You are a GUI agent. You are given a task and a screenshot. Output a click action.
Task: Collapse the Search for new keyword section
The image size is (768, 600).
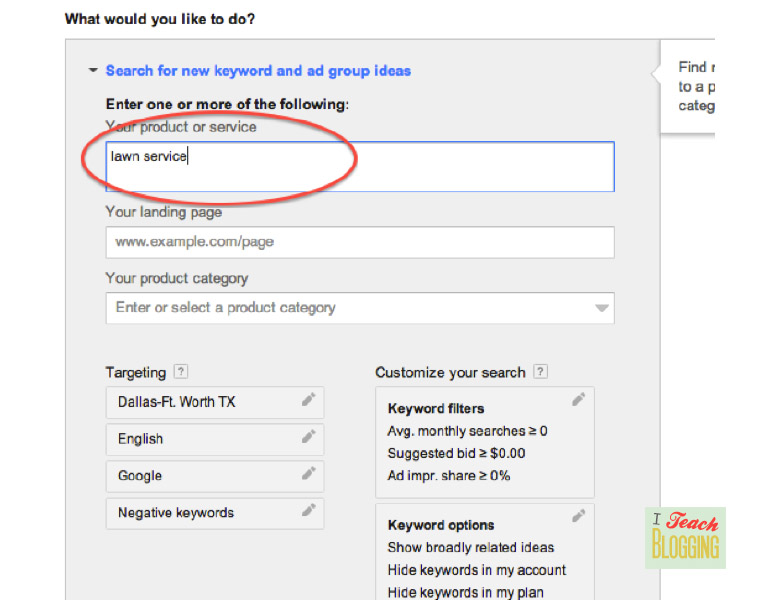click(x=93, y=71)
